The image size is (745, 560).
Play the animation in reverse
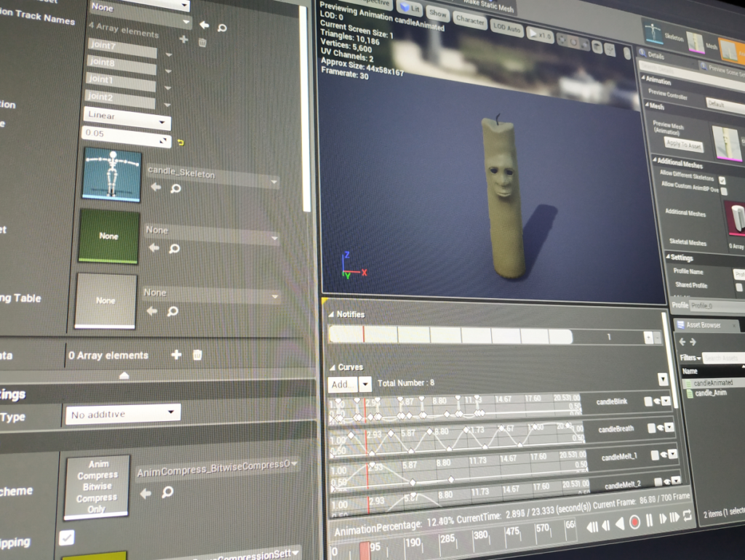(x=620, y=524)
